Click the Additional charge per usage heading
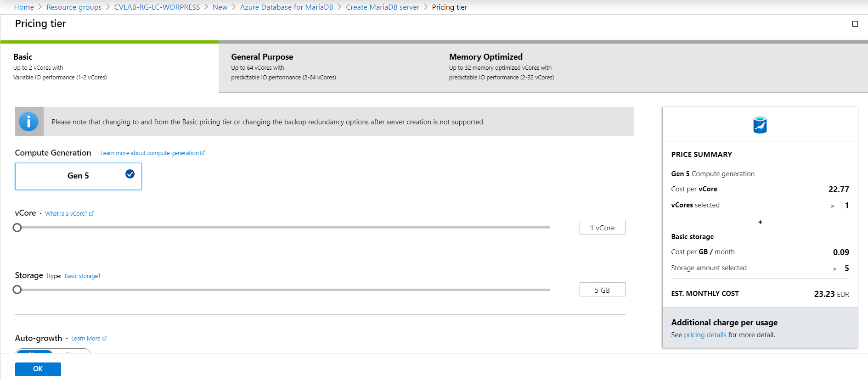 coord(724,323)
